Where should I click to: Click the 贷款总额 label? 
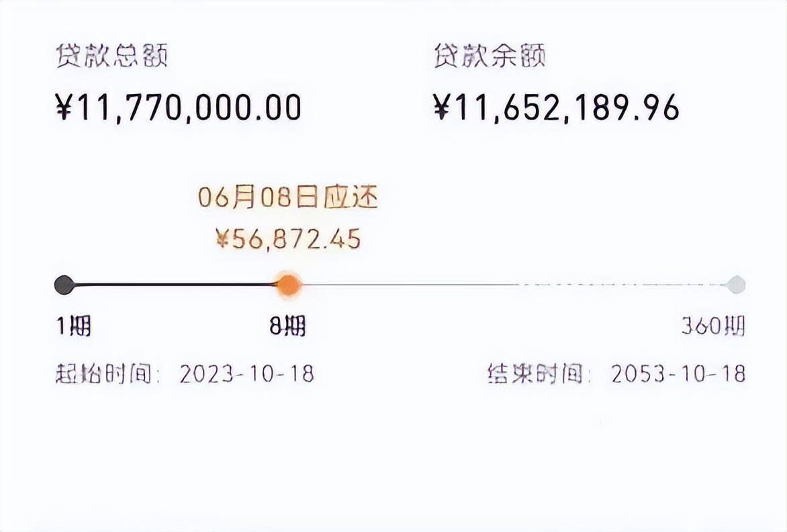point(111,55)
